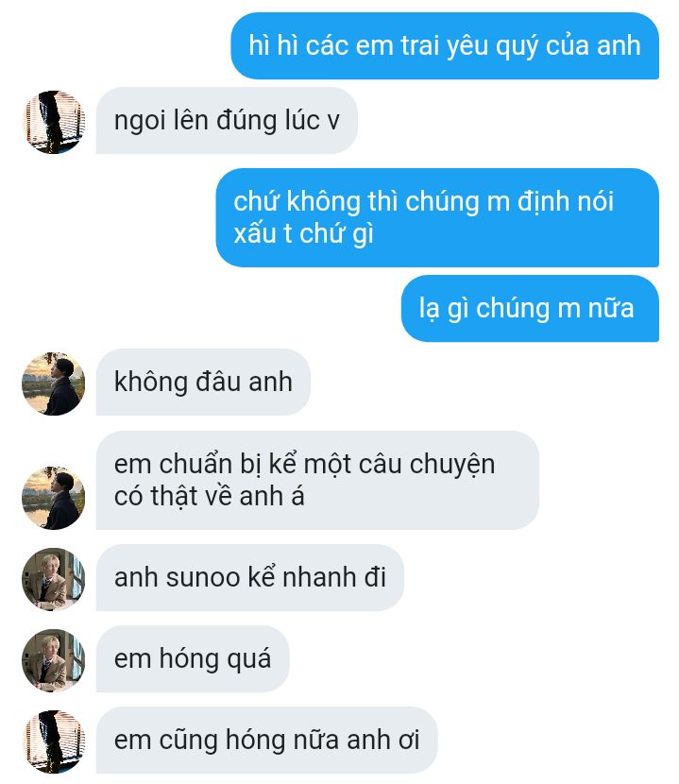679x784 pixels.
Task: Select the "hì hì các em trai yêu quý" bubble
Action: pyautogui.click(x=445, y=45)
